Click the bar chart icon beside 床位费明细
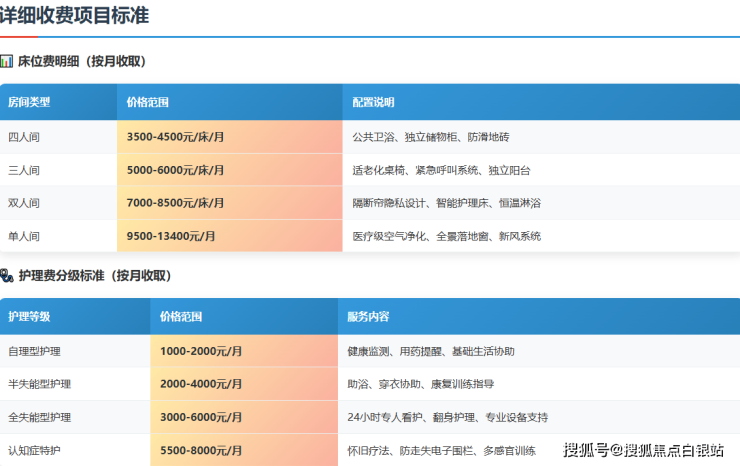This screenshot has height=466, width=740. (x=7, y=61)
